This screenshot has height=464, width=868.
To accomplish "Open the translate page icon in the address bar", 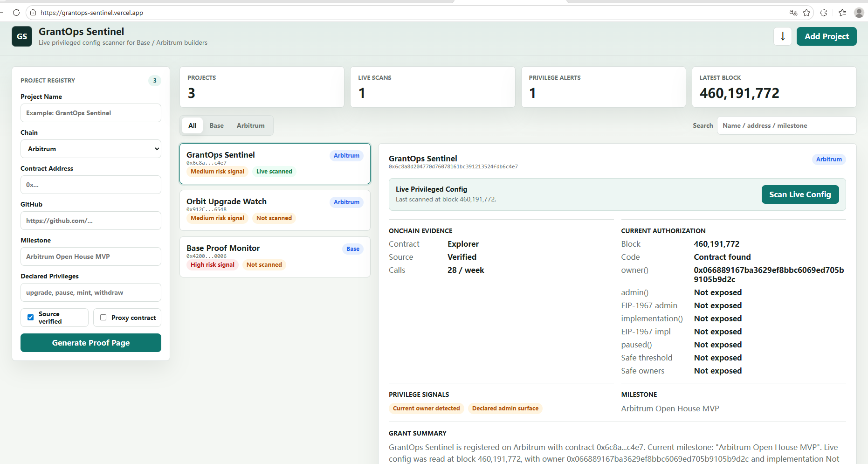I will click(793, 13).
